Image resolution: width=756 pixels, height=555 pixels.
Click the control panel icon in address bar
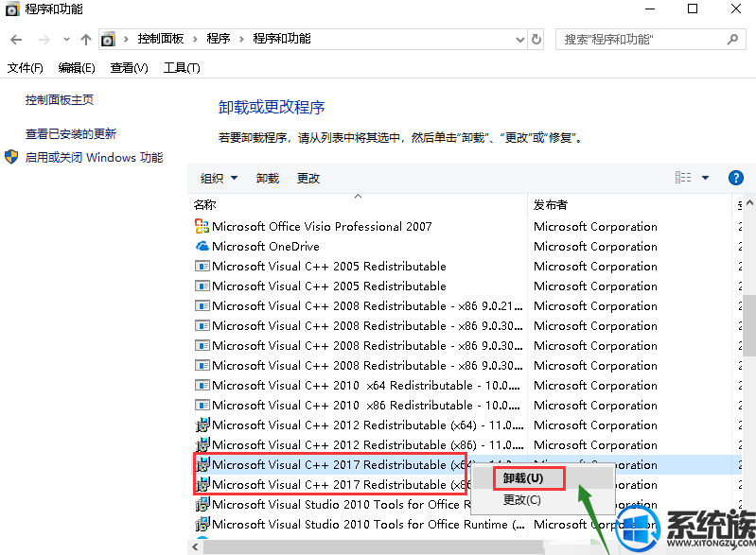click(x=108, y=39)
